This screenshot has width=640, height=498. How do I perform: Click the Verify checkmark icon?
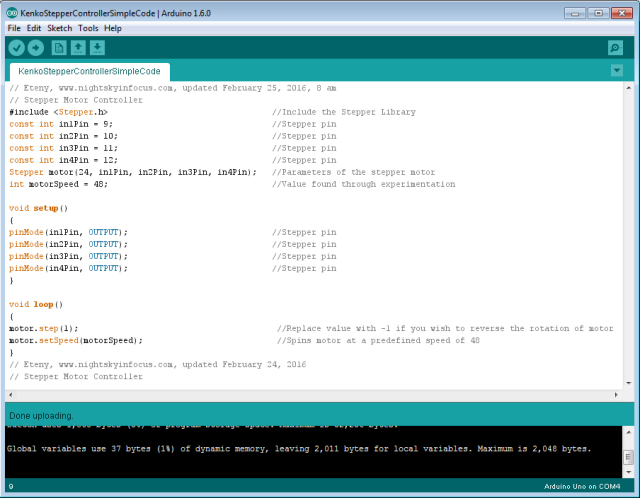pyautogui.click(x=17, y=48)
